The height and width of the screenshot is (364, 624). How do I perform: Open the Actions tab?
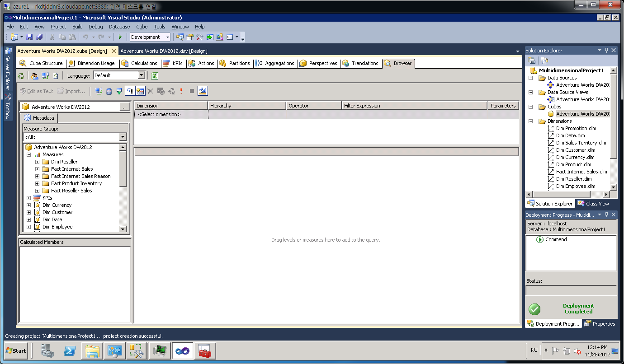[202, 63]
